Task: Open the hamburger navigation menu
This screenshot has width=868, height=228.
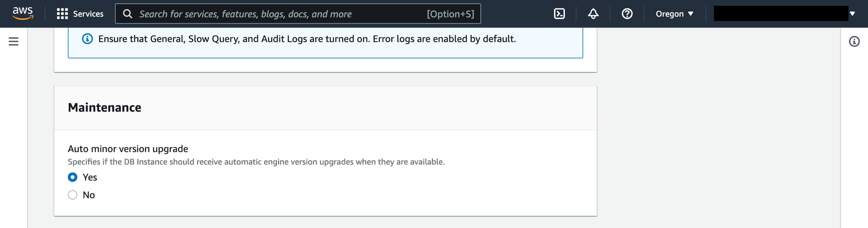Action: (14, 42)
